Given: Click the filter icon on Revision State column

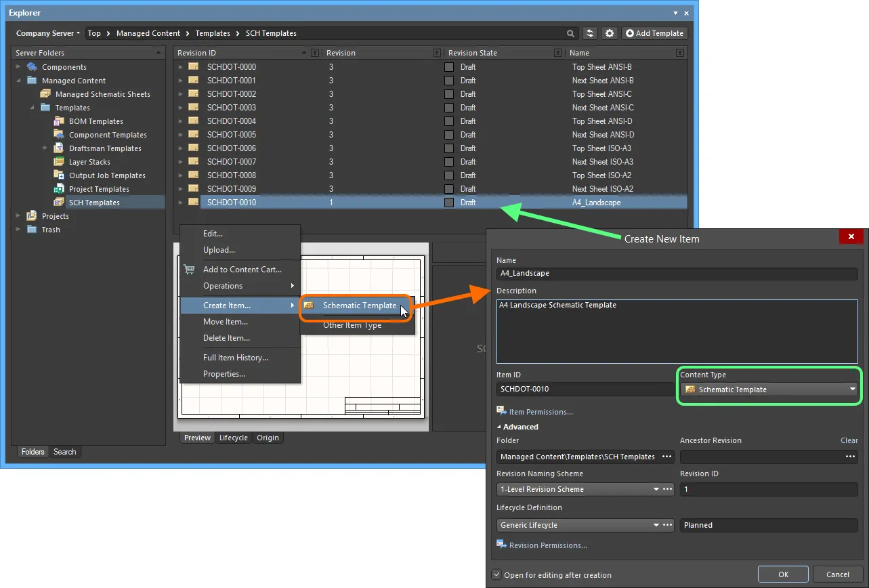Looking at the screenshot, I should pos(558,53).
